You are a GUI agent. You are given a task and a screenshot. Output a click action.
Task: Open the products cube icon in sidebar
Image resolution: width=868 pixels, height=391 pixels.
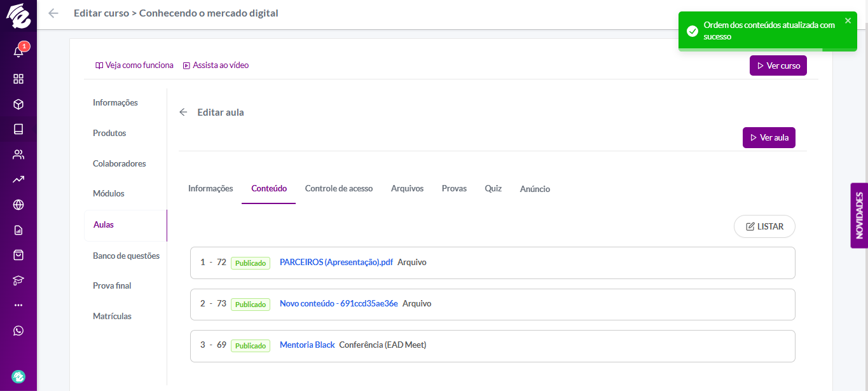18,104
